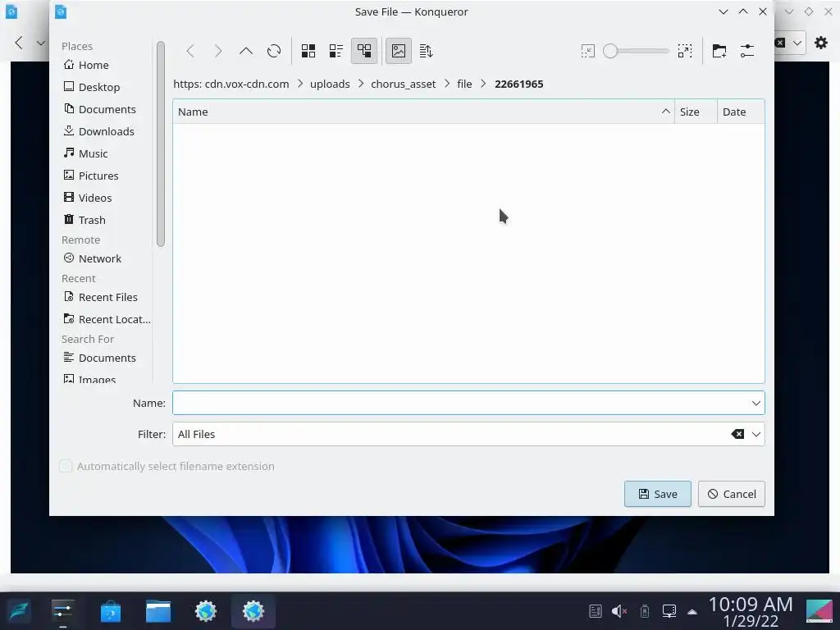The width and height of the screenshot is (840, 630).
Task: Select the detailed tree view mode
Action: point(364,52)
